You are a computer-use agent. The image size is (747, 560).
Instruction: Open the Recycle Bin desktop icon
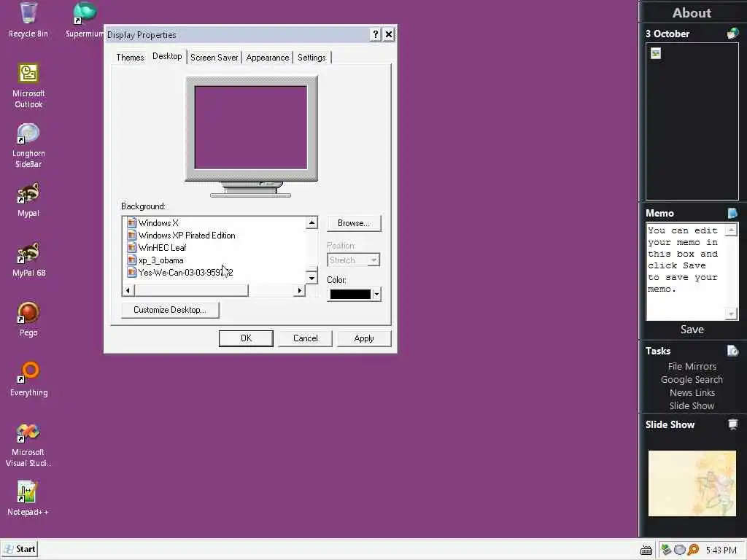click(28, 20)
